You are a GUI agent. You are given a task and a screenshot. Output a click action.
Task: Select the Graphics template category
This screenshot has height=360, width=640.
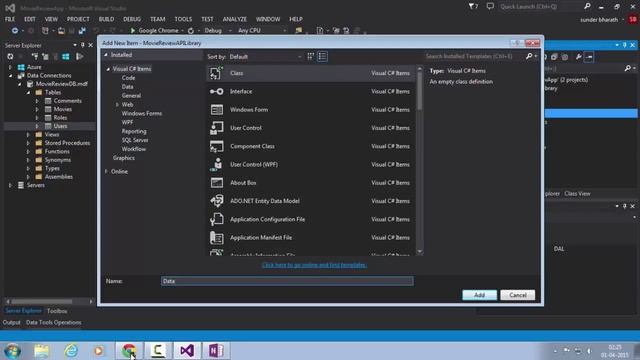point(124,158)
